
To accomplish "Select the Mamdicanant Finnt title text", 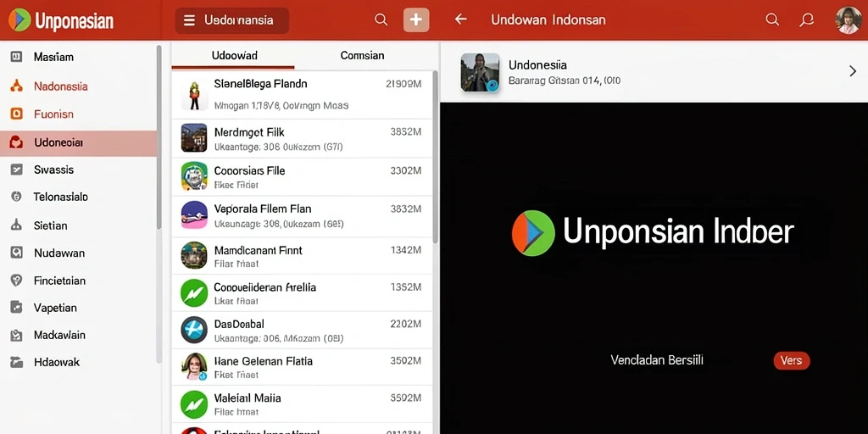I will tap(258, 250).
